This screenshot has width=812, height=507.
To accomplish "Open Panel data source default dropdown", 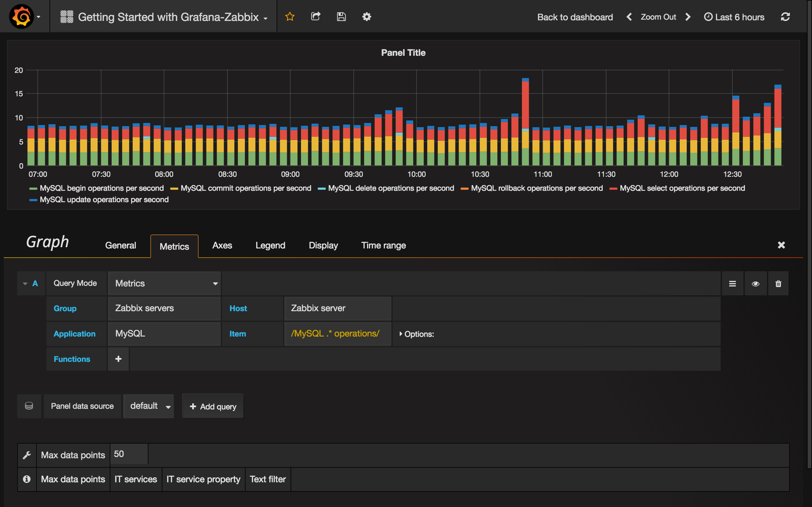I will 149,406.
